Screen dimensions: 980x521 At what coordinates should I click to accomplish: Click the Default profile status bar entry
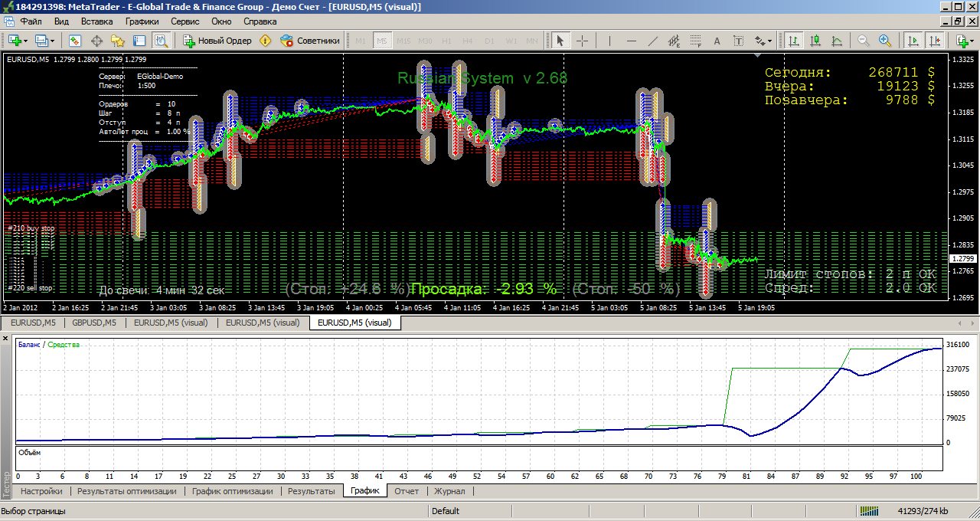446,511
